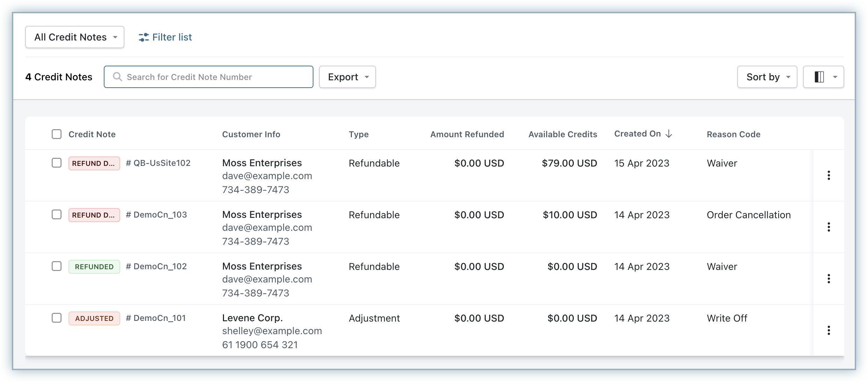Viewport: 868px width, 382px height.
Task: Click the search magnifier icon
Action: point(117,77)
